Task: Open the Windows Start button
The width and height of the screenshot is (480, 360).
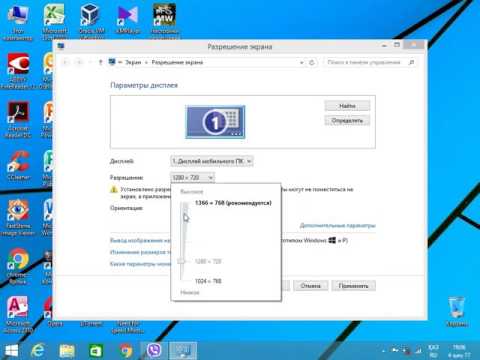Action: pyautogui.click(x=12, y=351)
